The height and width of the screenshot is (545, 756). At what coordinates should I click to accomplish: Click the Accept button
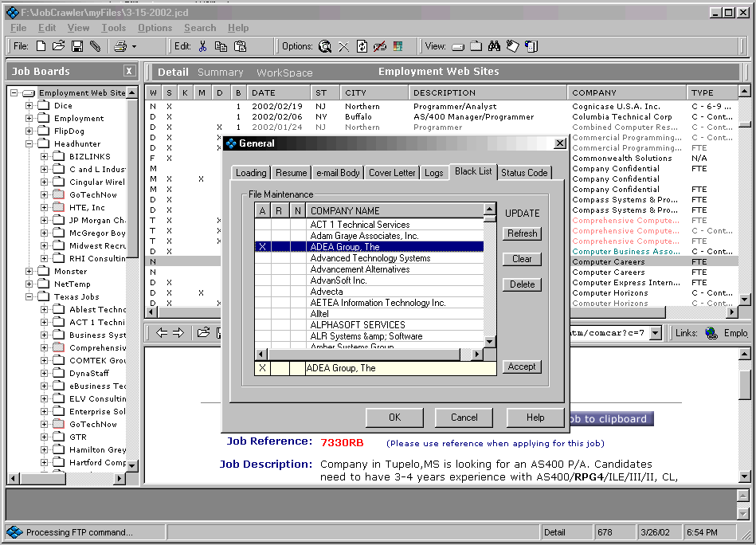pyautogui.click(x=522, y=367)
